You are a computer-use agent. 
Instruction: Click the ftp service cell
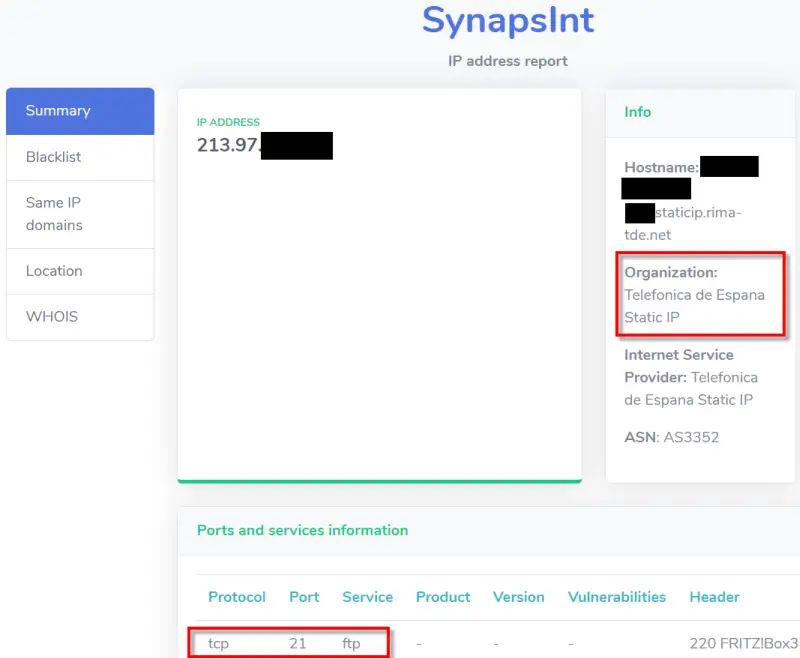(x=351, y=644)
